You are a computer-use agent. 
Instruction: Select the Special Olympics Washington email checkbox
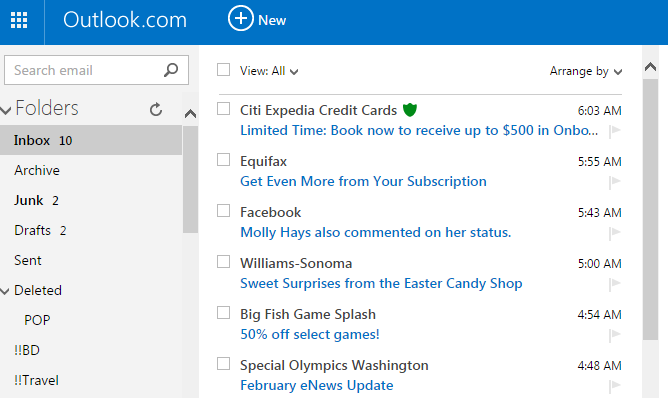[224, 364]
